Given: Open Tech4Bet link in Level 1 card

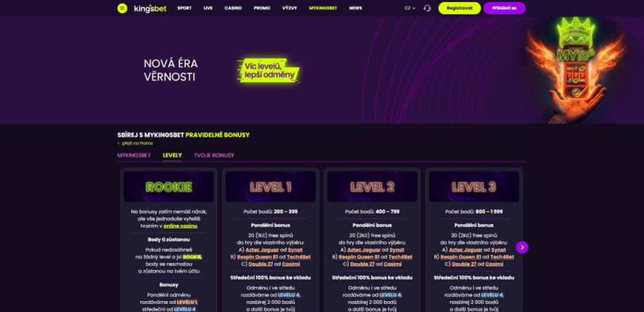Looking at the screenshot, I should 298,257.
